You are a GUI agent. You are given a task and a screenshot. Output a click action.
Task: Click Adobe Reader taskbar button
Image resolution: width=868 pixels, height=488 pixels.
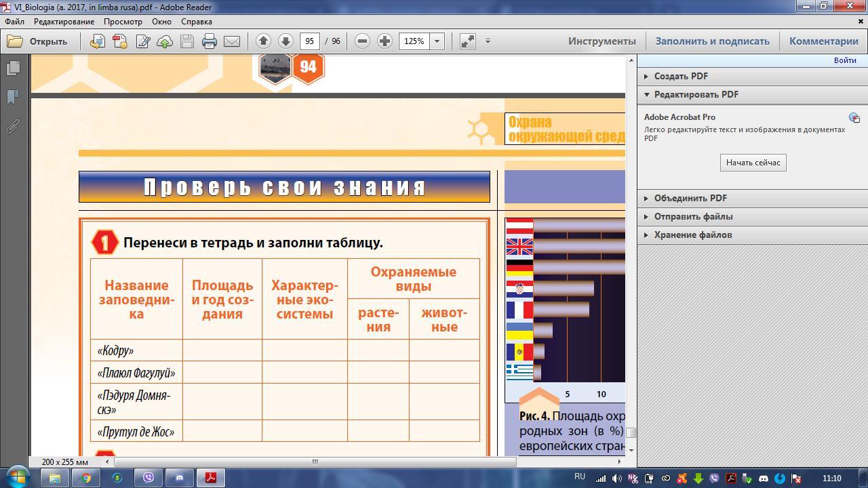[211, 478]
